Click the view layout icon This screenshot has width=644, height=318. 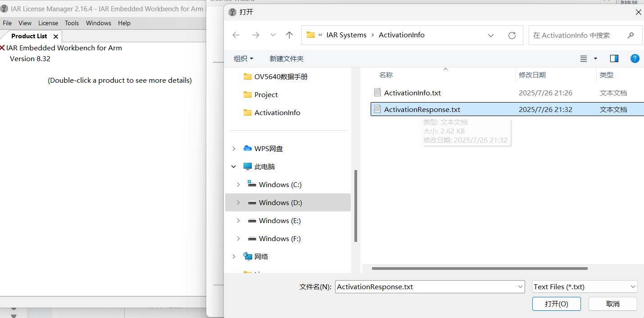(x=584, y=58)
